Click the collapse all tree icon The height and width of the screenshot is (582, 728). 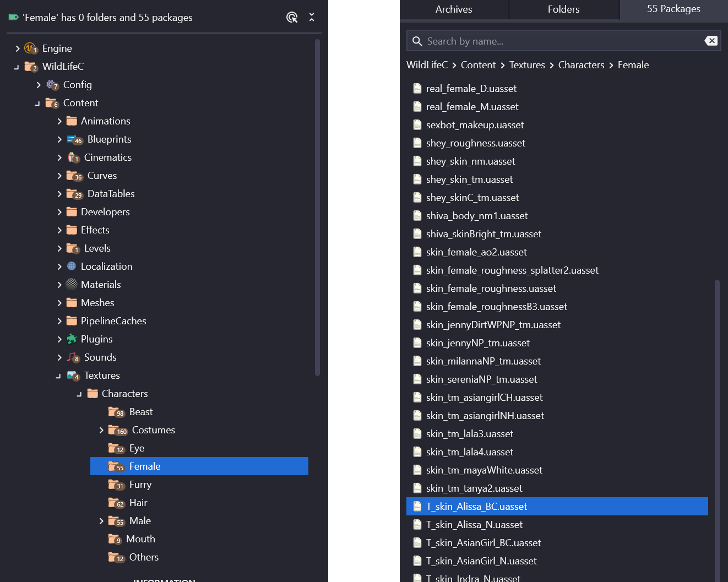(312, 18)
